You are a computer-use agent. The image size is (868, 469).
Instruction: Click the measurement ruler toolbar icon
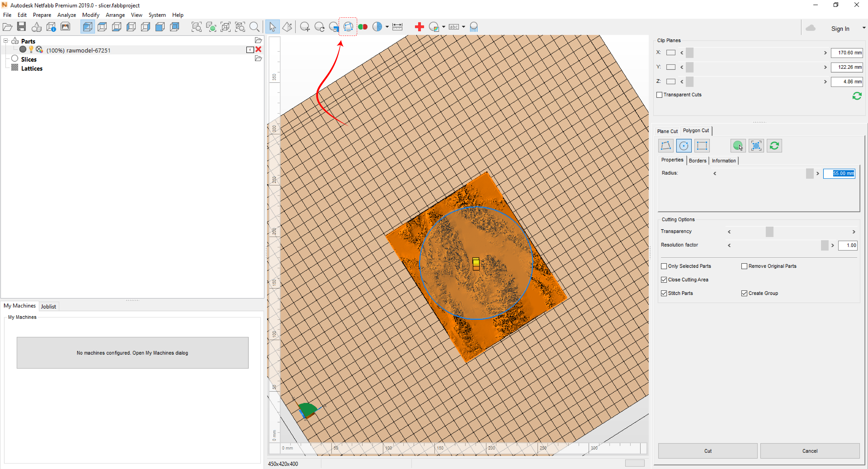click(397, 27)
